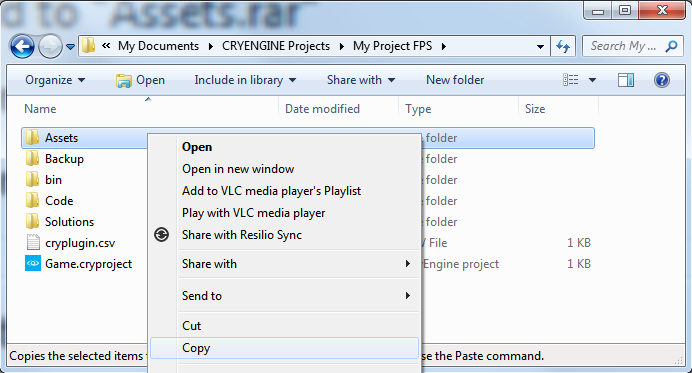Open the view options dropdown arrow
The width and height of the screenshot is (692, 373).
[592, 80]
